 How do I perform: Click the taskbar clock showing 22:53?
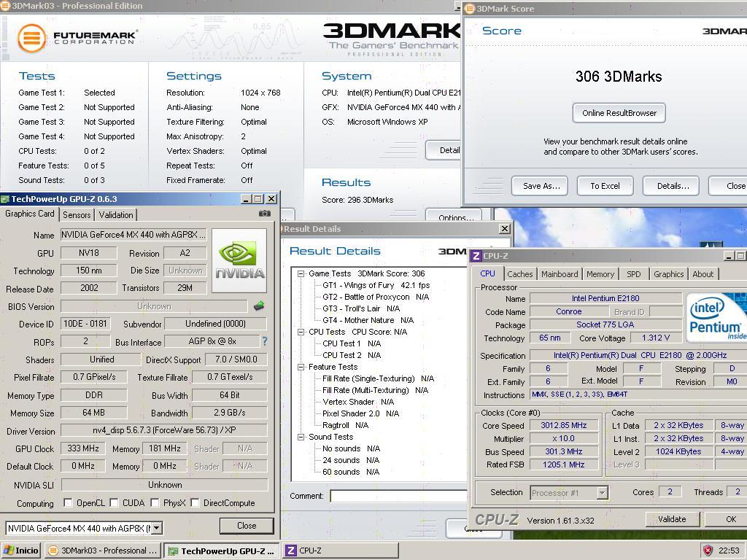coord(729,551)
